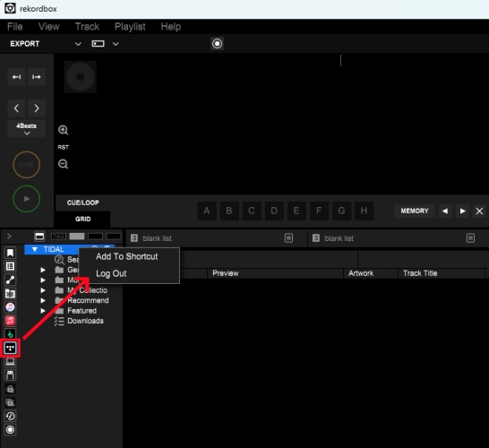The height and width of the screenshot is (448, 489).
Task: Open the Track menu
Action: tap(87, 27)
